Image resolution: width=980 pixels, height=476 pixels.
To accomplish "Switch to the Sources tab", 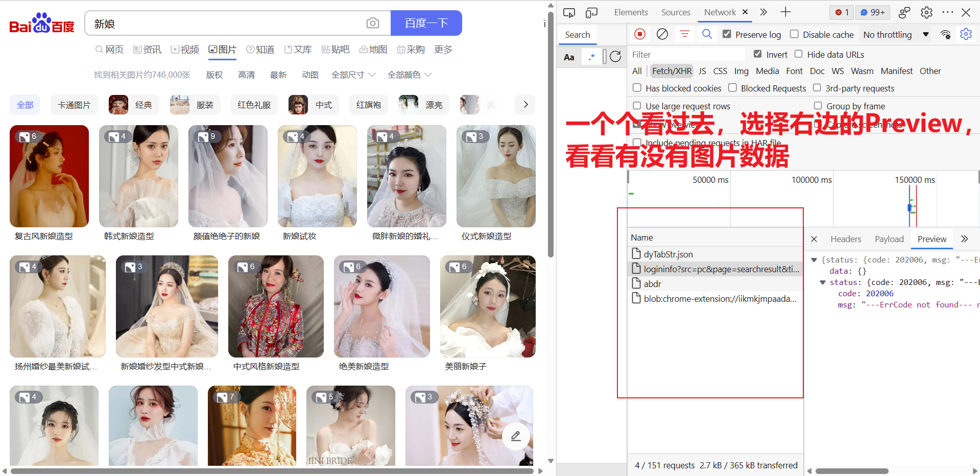I will tap(676, 12).
